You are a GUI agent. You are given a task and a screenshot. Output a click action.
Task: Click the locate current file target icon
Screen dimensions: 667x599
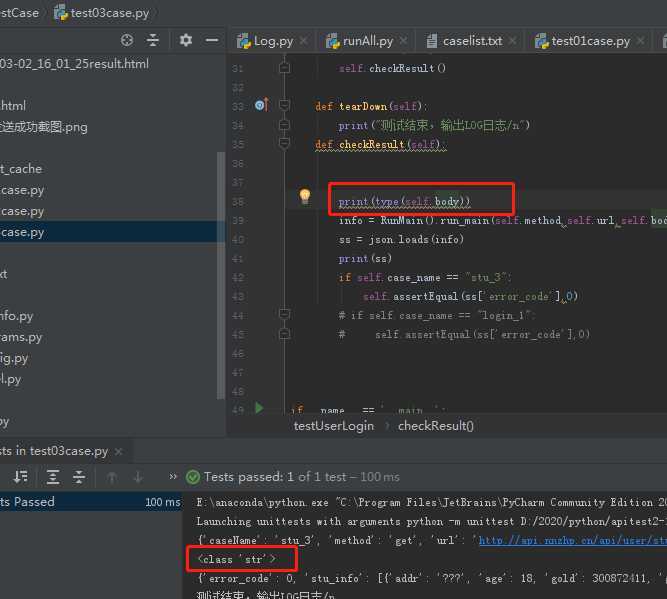coord(127,40)
